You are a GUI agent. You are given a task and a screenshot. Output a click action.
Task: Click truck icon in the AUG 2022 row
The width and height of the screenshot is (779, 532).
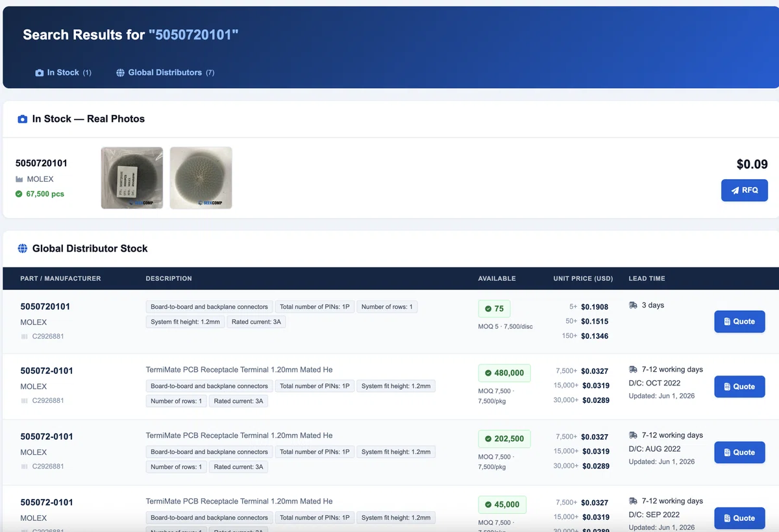(x=633, y=435)
